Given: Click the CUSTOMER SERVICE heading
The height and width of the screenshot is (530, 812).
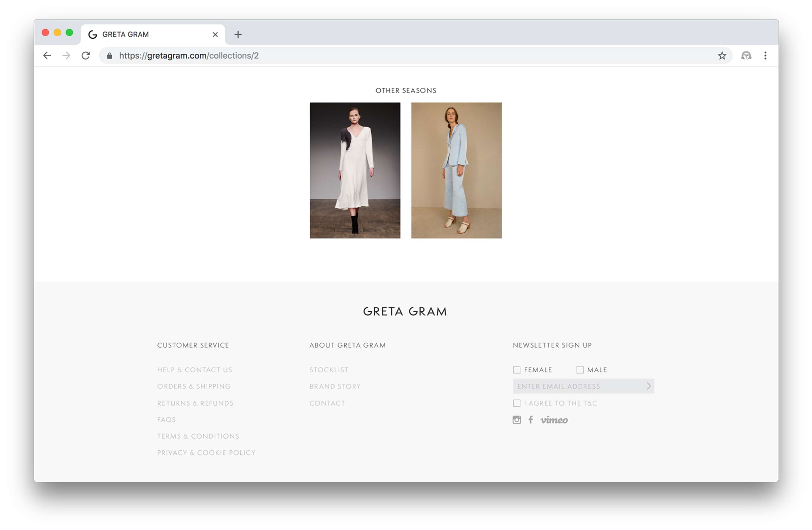Looking at the screenshot, I should tap(193, 345).
